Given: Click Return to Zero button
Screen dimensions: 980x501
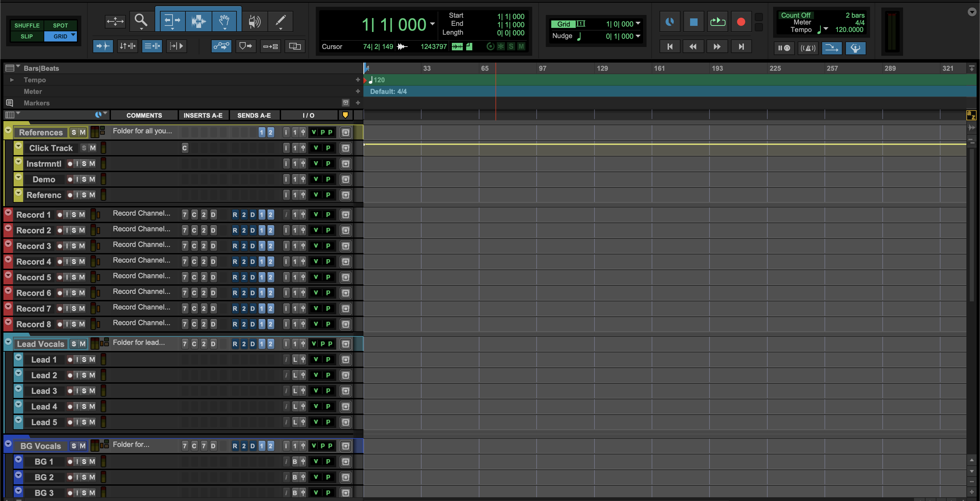Looking at the screenshot, I should point(670,47).
